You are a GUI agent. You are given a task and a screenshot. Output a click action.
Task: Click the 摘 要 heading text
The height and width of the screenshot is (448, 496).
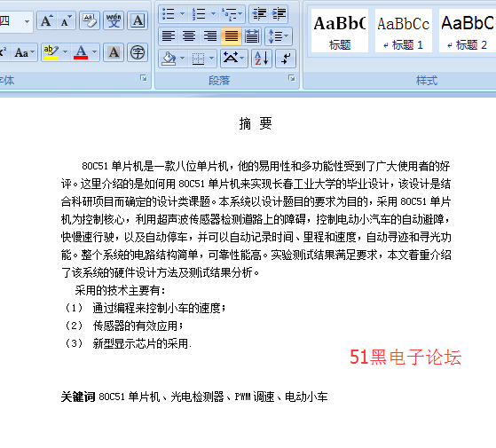coord(256,123)
